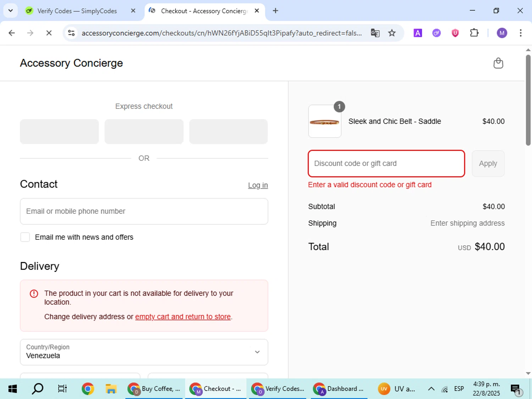Launch Chrome from the taskbar
Image resolution: width=532 pixels, height=399 pixels.
[x=88, y=389]
